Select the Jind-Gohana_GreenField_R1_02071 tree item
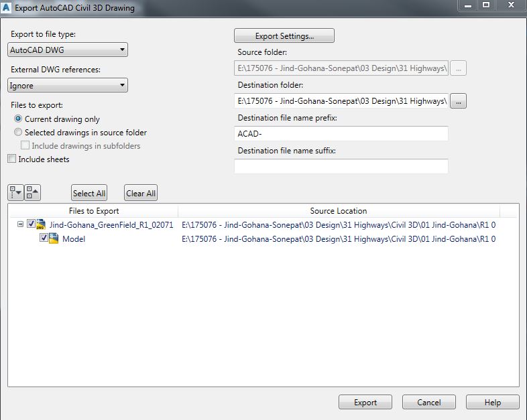The height and width of the screenshot is (420, 527). click(x=111, y=224)
